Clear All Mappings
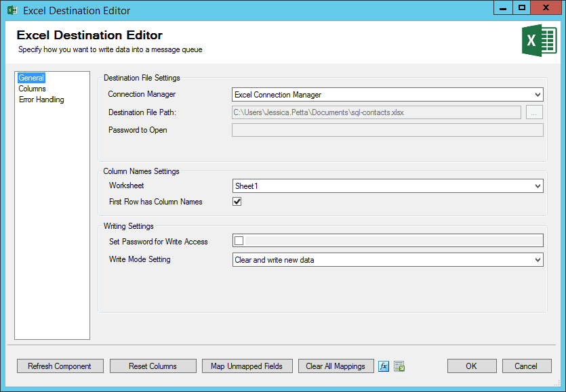 (336, 366)
